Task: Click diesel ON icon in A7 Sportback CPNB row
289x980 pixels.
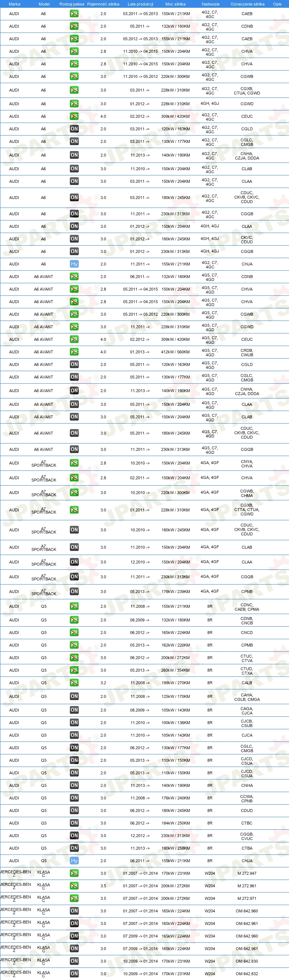Action: pyautogui.click(x=74, y=592)
